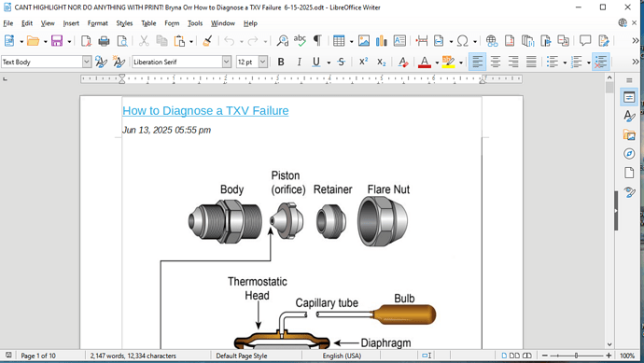Click the vertical scrollbar down arrow

pyautogui.click(x=609, y=344)
